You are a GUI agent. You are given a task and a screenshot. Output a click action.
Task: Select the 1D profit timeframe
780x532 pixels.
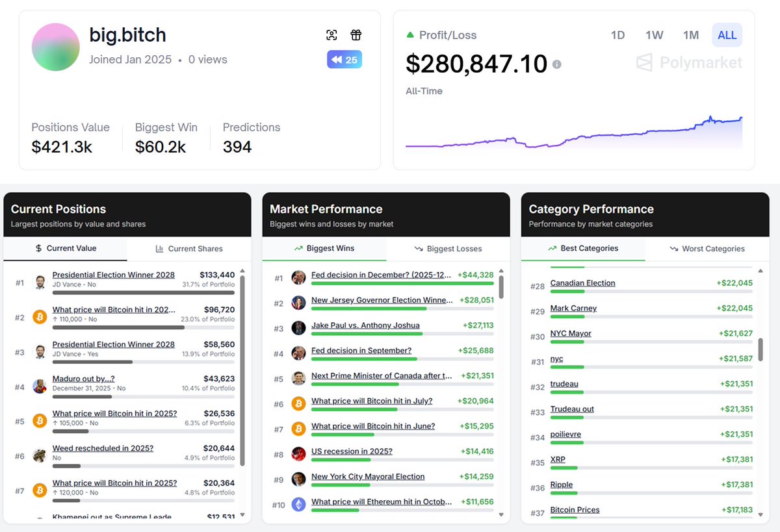pos(617,35)
